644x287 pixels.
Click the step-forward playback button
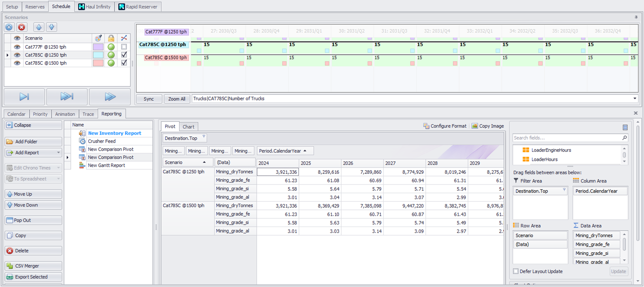[24, 97]
